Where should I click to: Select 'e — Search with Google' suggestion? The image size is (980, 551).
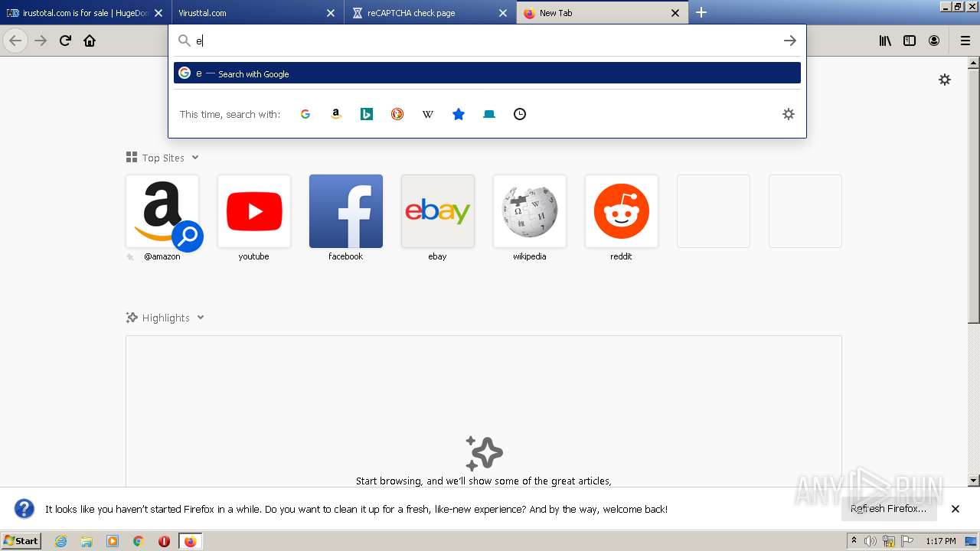(487, 73)
